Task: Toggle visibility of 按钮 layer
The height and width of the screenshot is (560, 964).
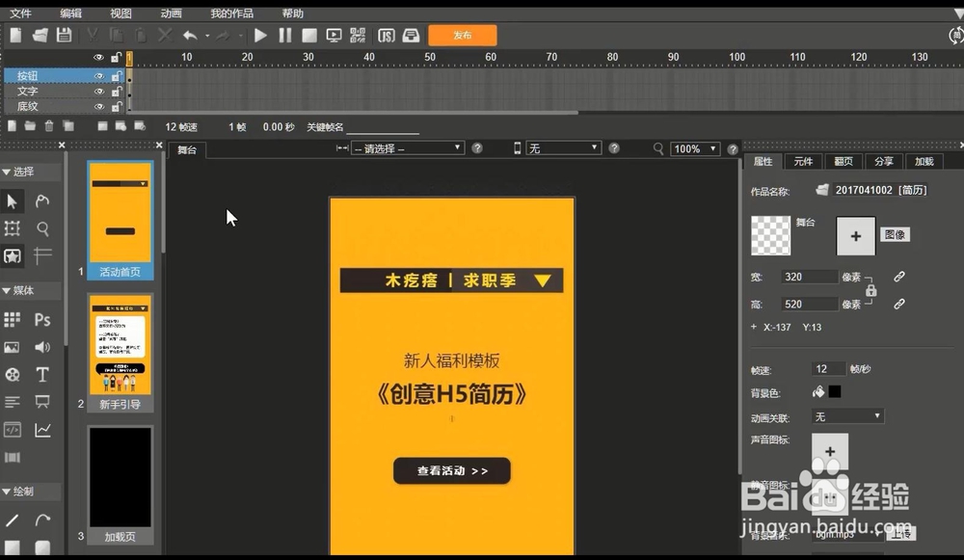Action: (98, 76)
